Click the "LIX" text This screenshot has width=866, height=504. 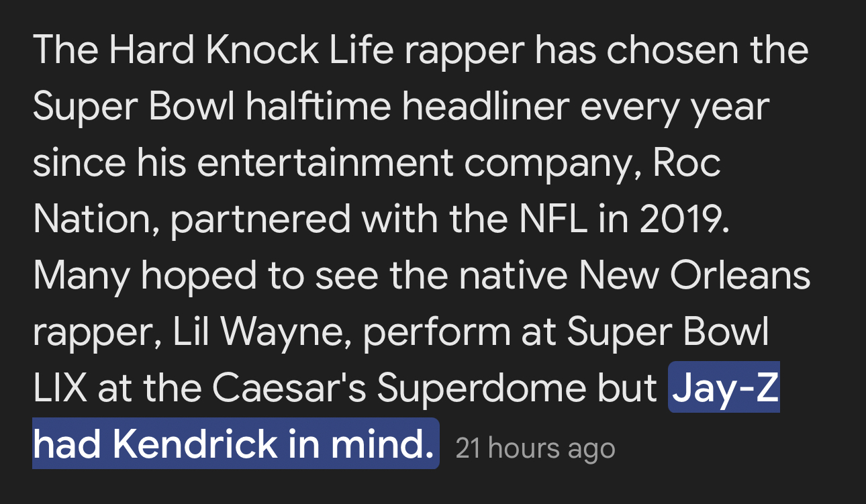click(x=60, y=388)
